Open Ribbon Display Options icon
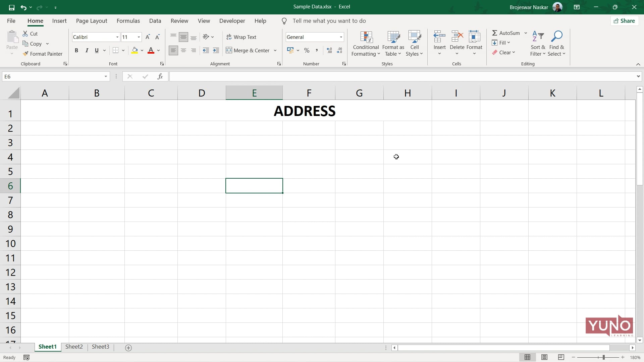644x362 pixels. pyautogui.click(x=577, y=7)
